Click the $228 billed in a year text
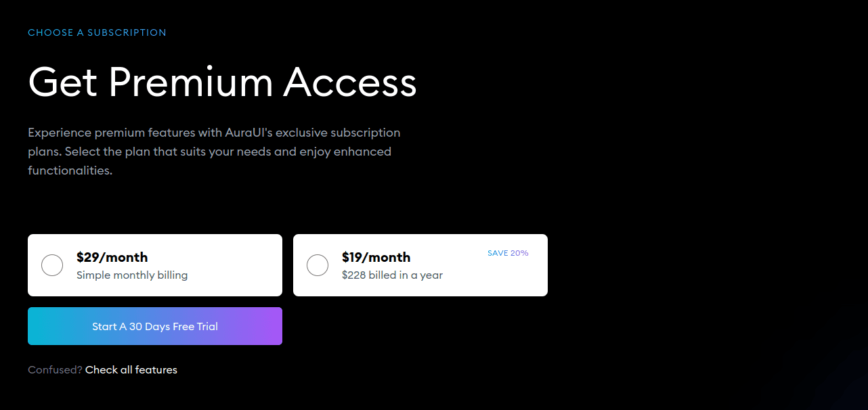The image size is (868, 410). (392, 275)
